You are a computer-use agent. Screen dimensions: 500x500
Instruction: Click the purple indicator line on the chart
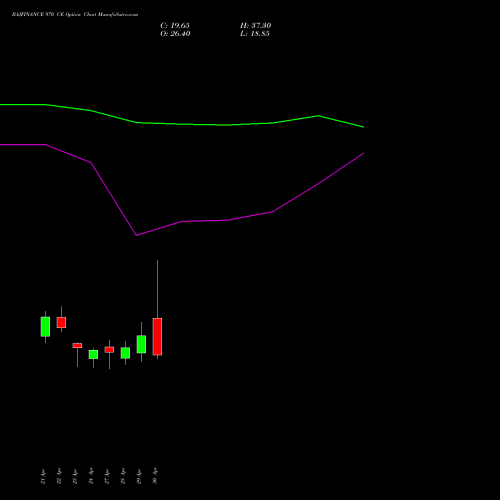[x=182, y=221]
